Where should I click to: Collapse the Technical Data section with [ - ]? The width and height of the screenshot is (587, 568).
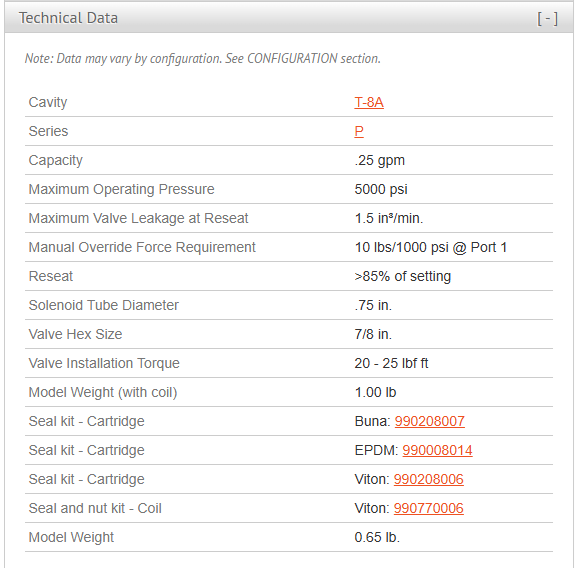click(547, 18)
